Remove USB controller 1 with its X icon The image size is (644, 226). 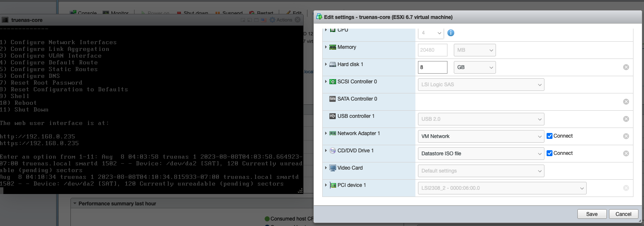(x=626, y=119)
